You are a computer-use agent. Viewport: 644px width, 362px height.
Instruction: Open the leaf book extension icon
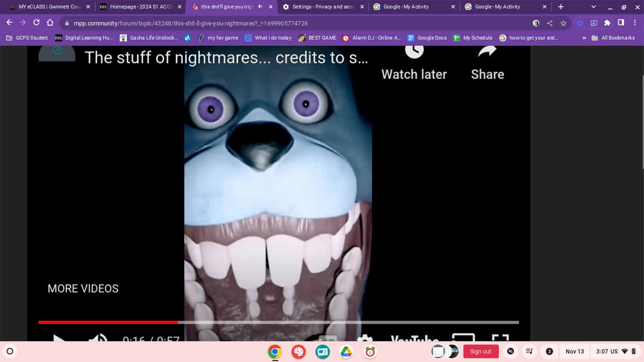[594, 23]
